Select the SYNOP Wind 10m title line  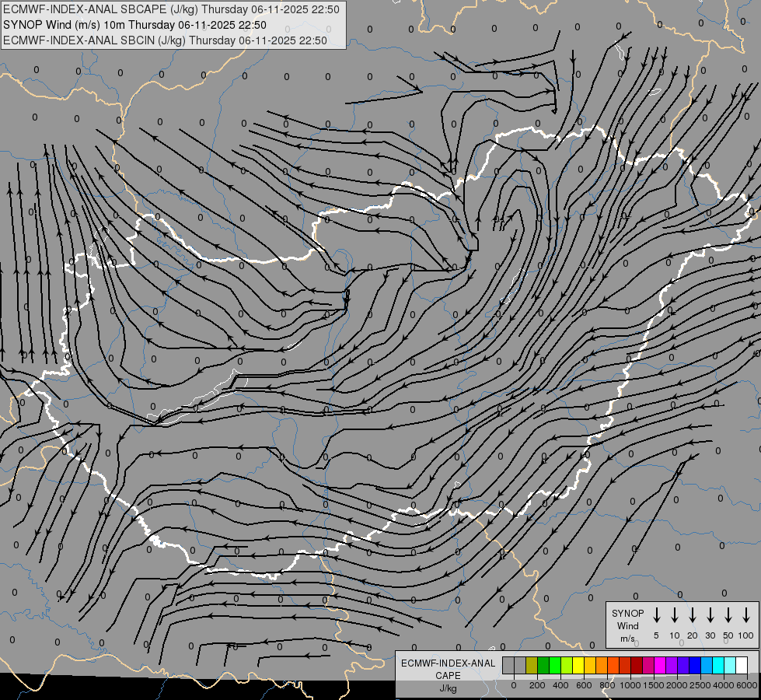point(134,25)
